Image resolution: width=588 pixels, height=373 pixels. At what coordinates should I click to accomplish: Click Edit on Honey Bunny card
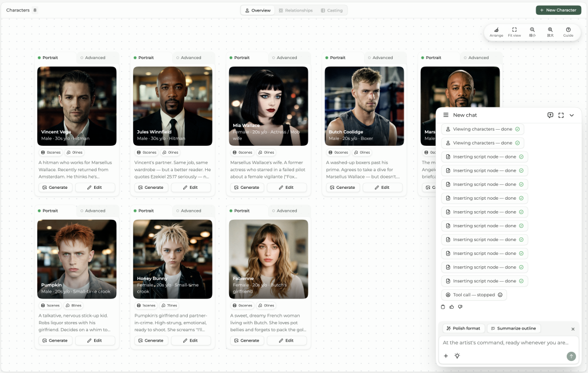[x=191, y=340]
